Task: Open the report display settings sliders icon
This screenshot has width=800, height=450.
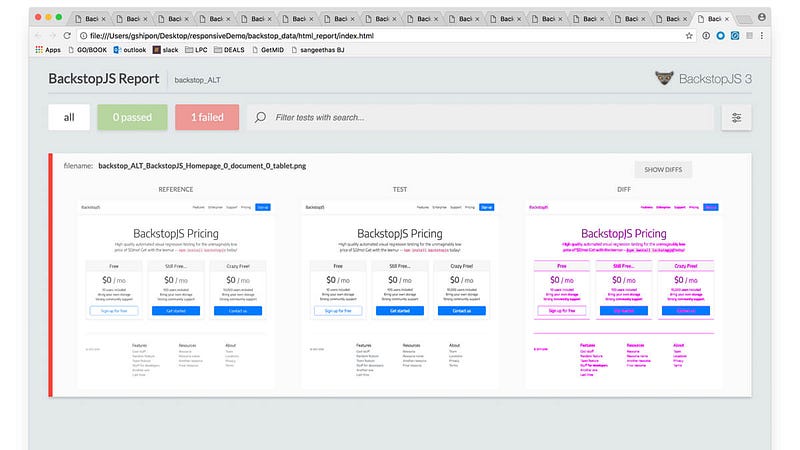Action: [x=736, y=118]
